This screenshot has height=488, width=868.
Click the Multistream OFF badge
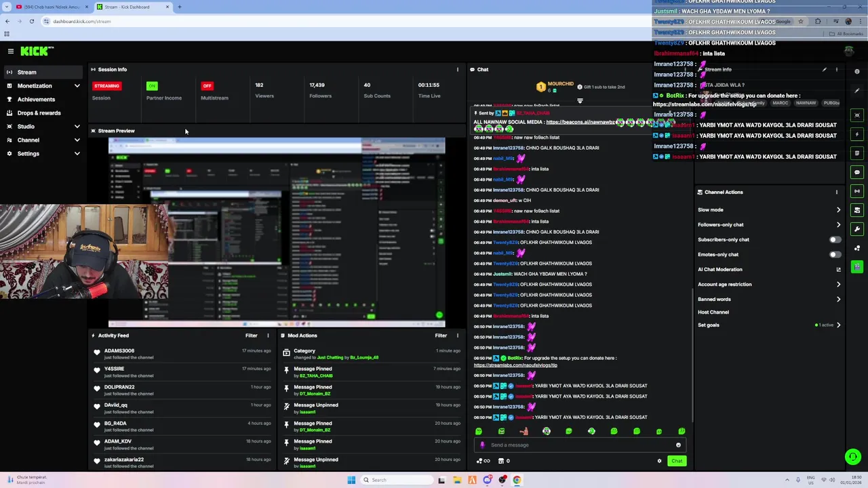(x=207, y=86)
